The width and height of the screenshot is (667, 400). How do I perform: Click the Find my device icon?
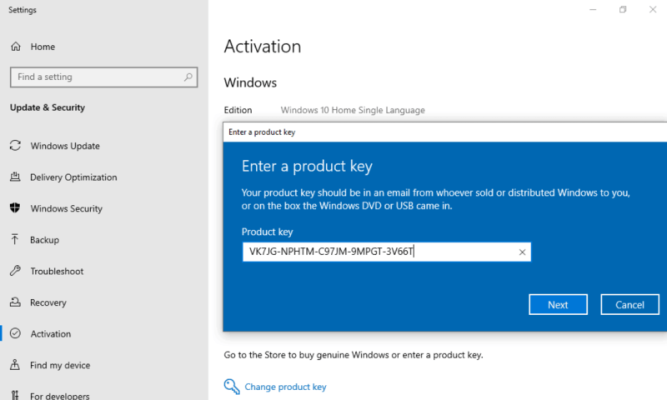point(15,365)
